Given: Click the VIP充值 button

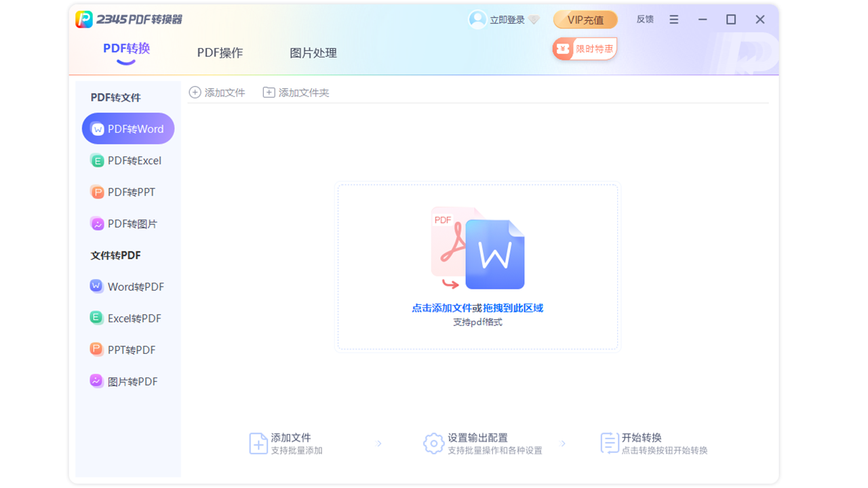Looking at the screenshot, I should [585, 20].
